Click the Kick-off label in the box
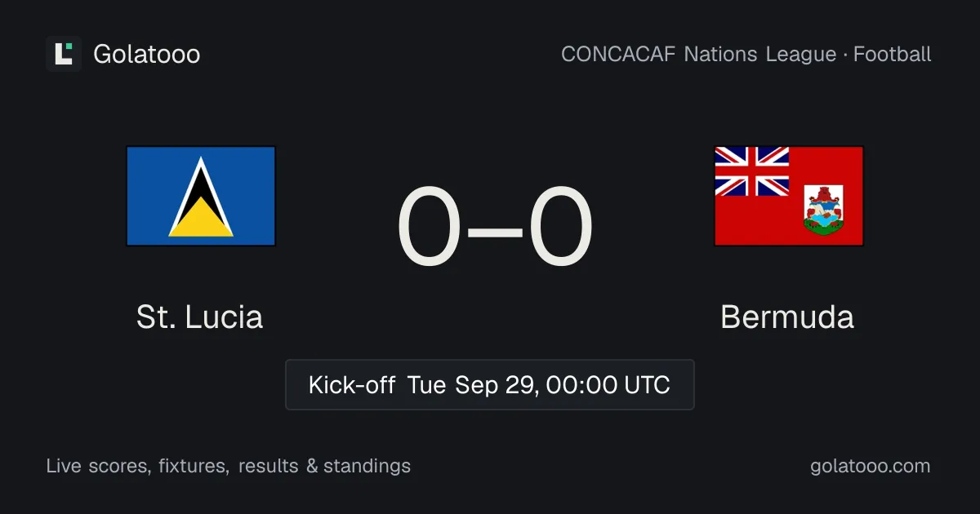 352,385
